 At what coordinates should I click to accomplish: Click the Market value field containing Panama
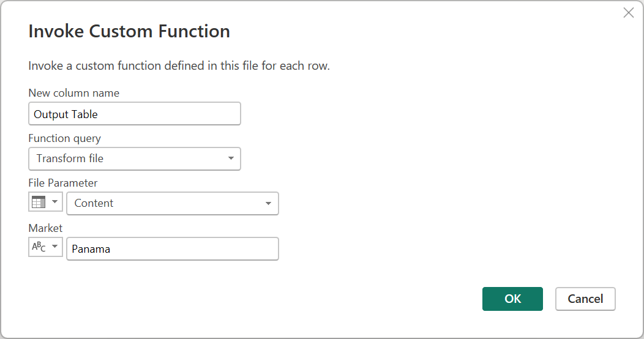[172, 249]
